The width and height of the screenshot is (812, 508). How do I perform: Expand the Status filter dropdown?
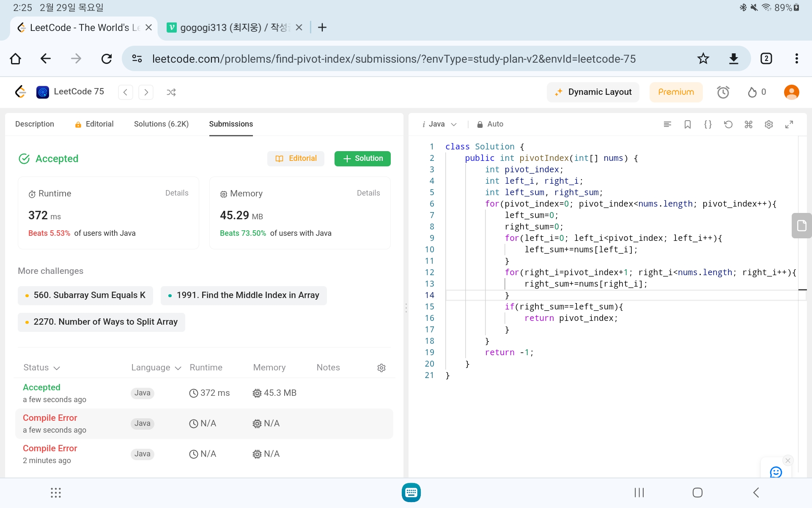pyautogui.click(x=41, y=368)
